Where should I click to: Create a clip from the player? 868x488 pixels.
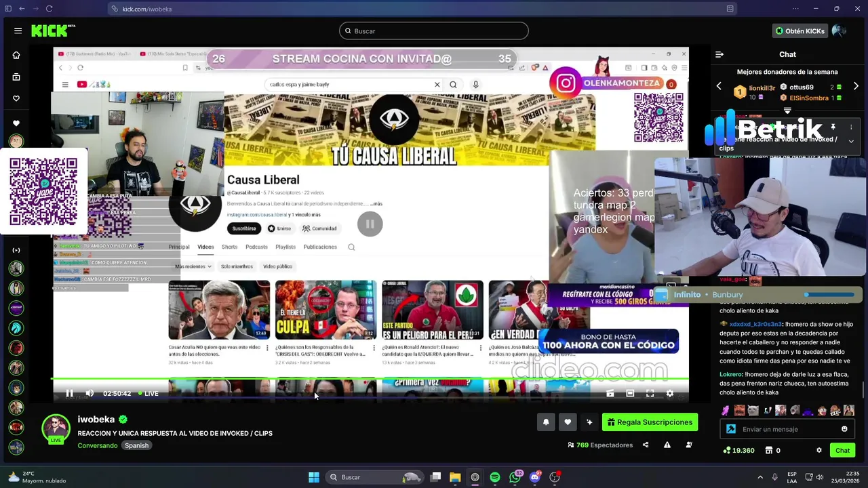click(610, 393)
